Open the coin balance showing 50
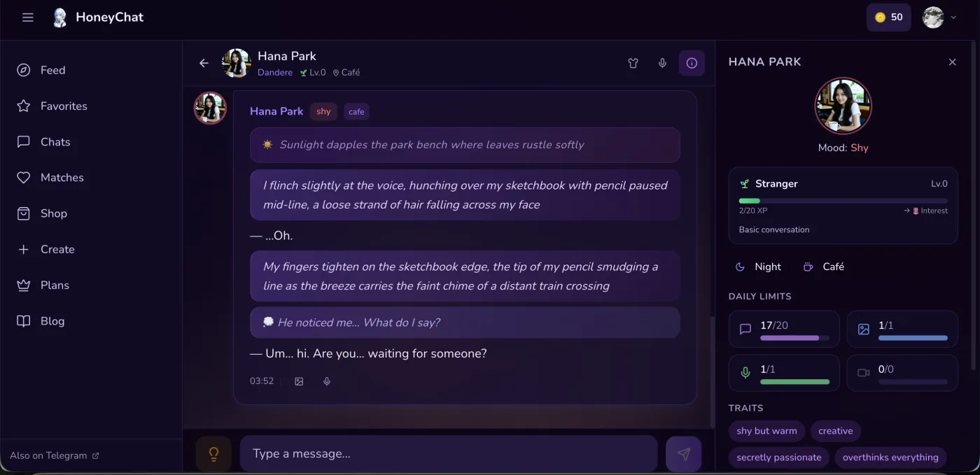This screenshot has width=980, height=475. pos(888,17)
